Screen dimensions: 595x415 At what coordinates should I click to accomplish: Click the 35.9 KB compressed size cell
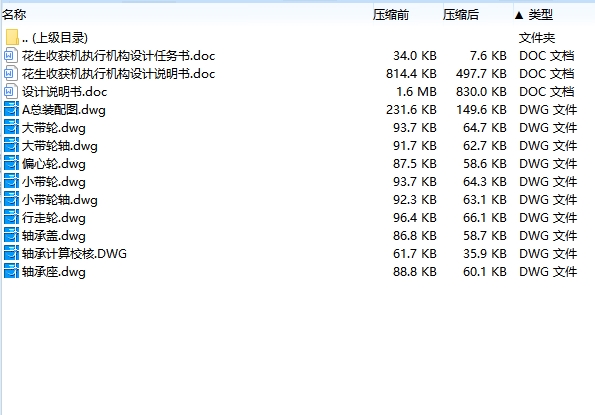(485, 254)
